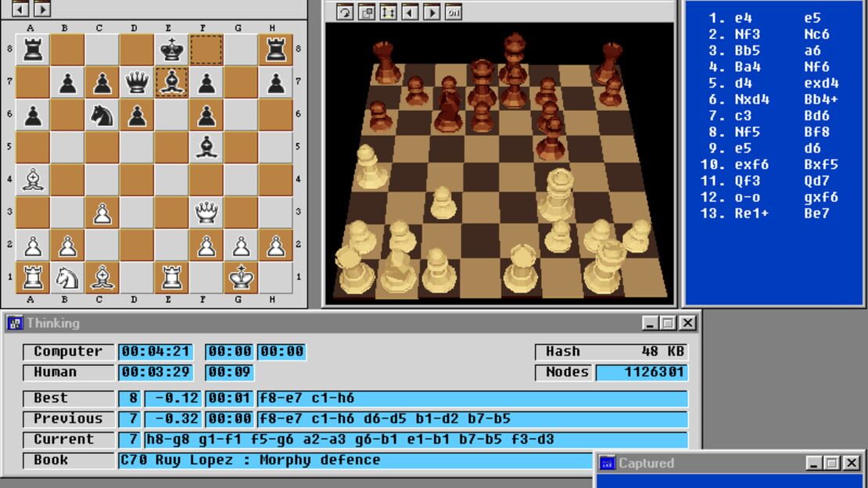Image resolution: width=868 pixels, height=488 pixels.
Task: Click the Computer clock 00:04:21
Action: coord(156,352)
